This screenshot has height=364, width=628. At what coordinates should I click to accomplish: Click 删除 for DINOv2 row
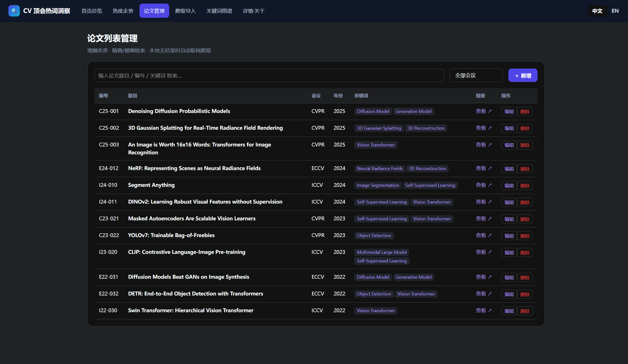(x=525, y=202)
